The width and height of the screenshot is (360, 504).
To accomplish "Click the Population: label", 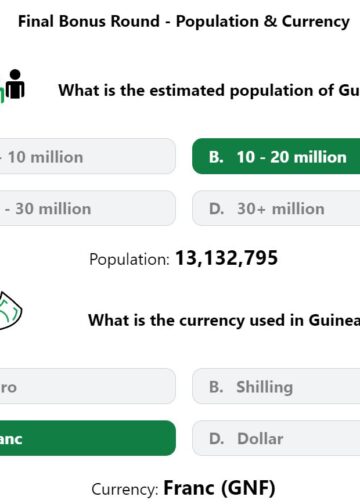I will click(x=129, y=259).
